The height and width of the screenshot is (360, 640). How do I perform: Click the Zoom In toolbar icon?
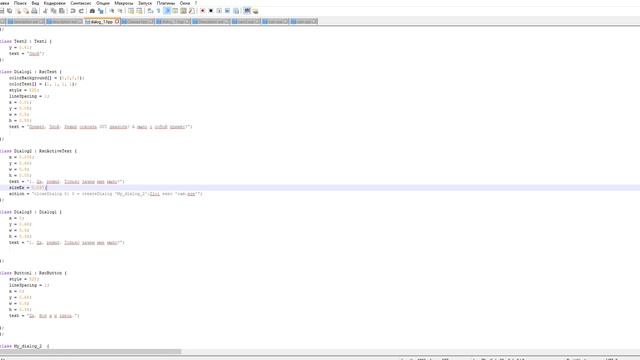coord(111,11)
